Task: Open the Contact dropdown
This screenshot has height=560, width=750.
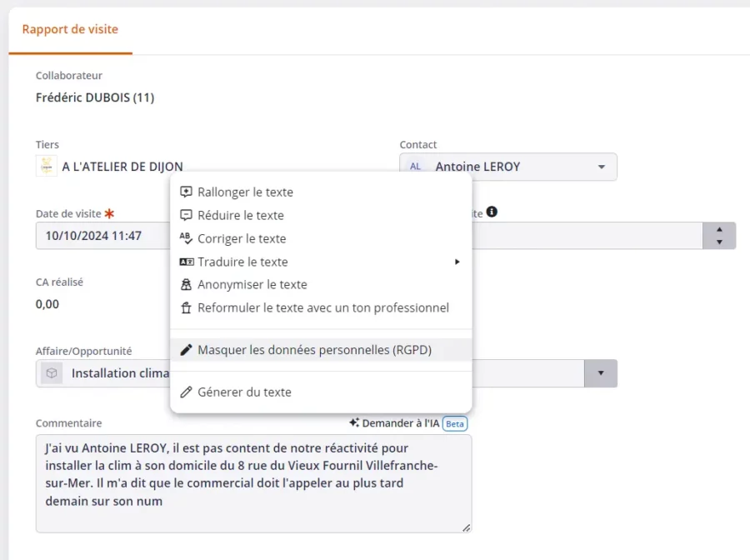Action: tap(600, 167)
